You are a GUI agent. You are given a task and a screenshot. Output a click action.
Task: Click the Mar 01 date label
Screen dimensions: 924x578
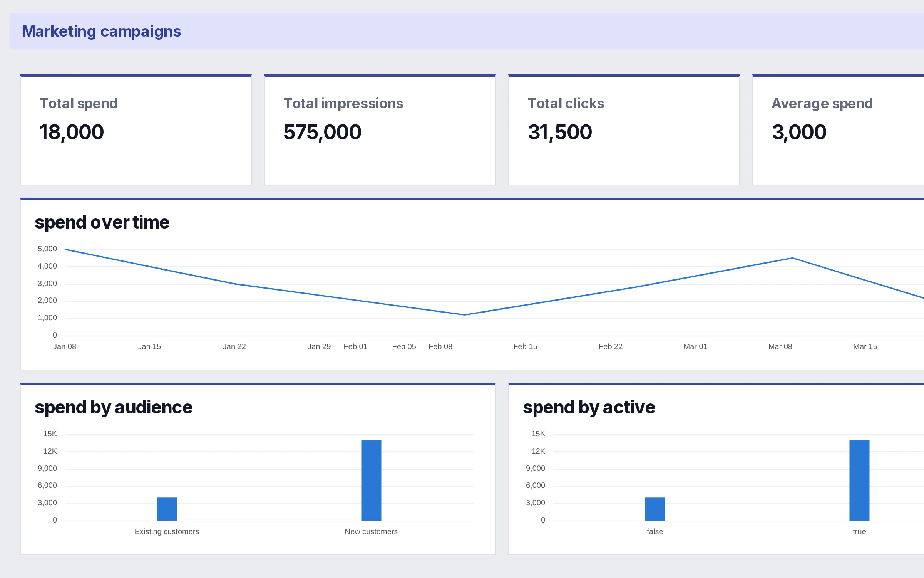point(695,346)
